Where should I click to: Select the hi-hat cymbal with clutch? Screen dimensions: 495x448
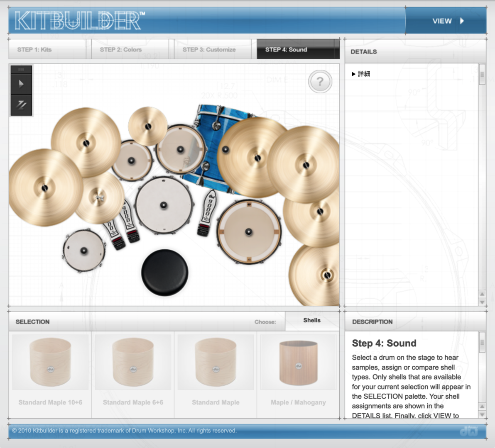click(x=100, y=198)
